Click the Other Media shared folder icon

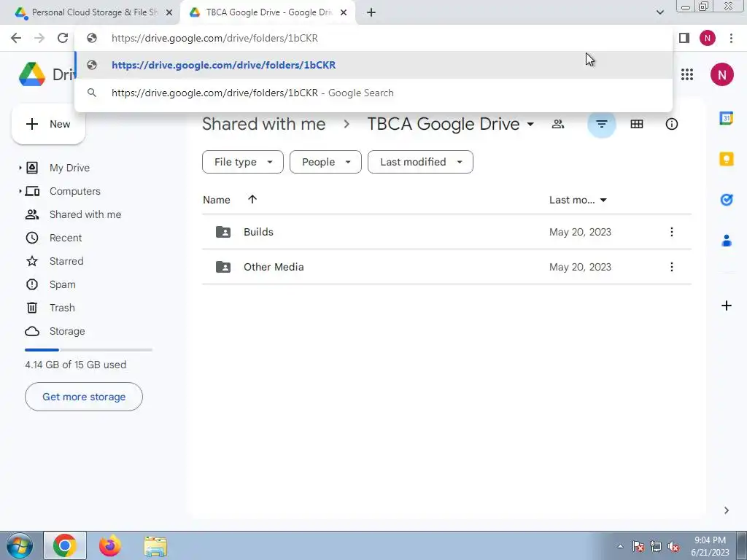(x=223, y=267)
